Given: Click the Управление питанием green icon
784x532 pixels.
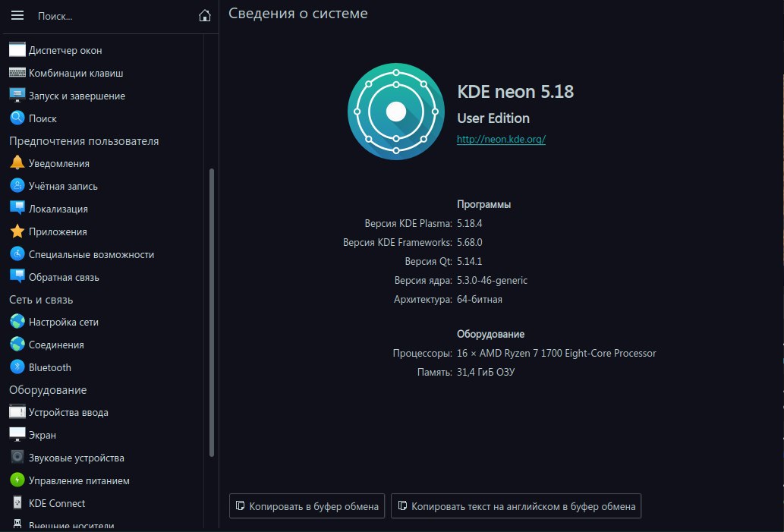Looking at the screenshot, I should pyautogui.click(x=17, y=480).
